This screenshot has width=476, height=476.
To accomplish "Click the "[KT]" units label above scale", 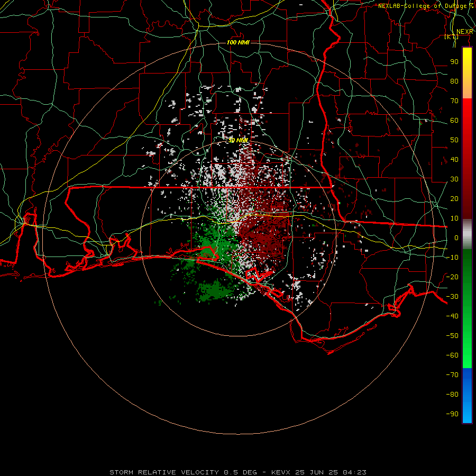I will 451,36.
